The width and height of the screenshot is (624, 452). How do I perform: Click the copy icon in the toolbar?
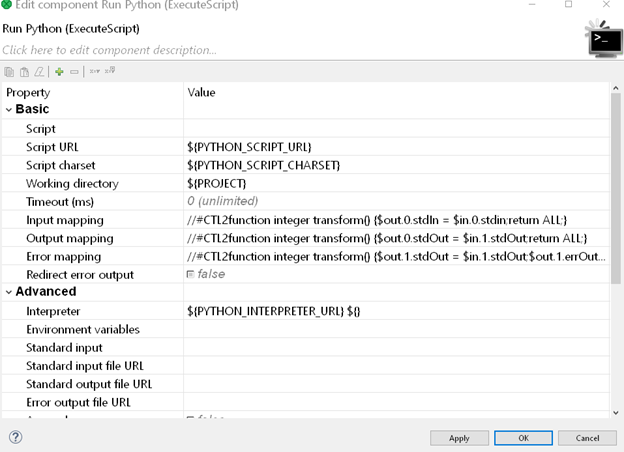pos(9,72)
